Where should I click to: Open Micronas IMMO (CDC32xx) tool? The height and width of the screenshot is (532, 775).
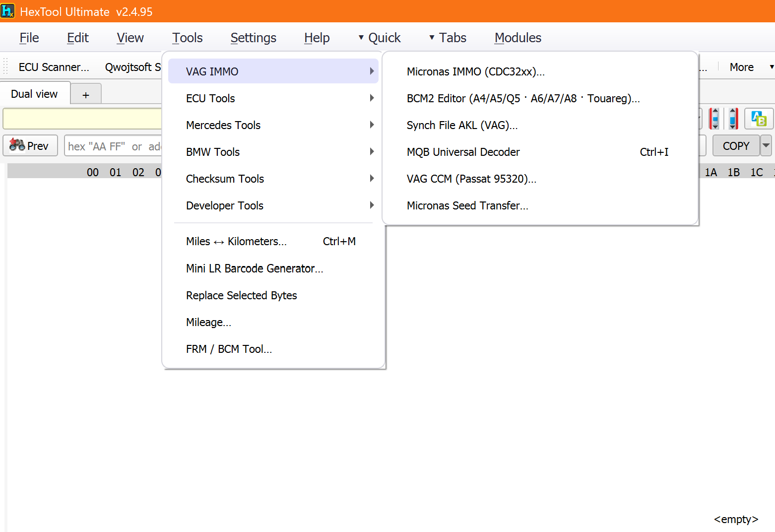[x=540, y=71]
